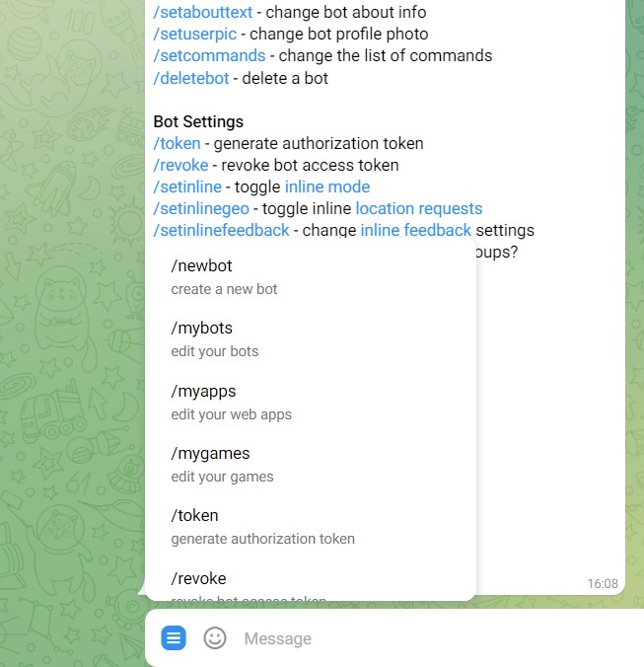Open the /setabouttext command link
This screenshot has width=644, height=667.
(203, 13)
